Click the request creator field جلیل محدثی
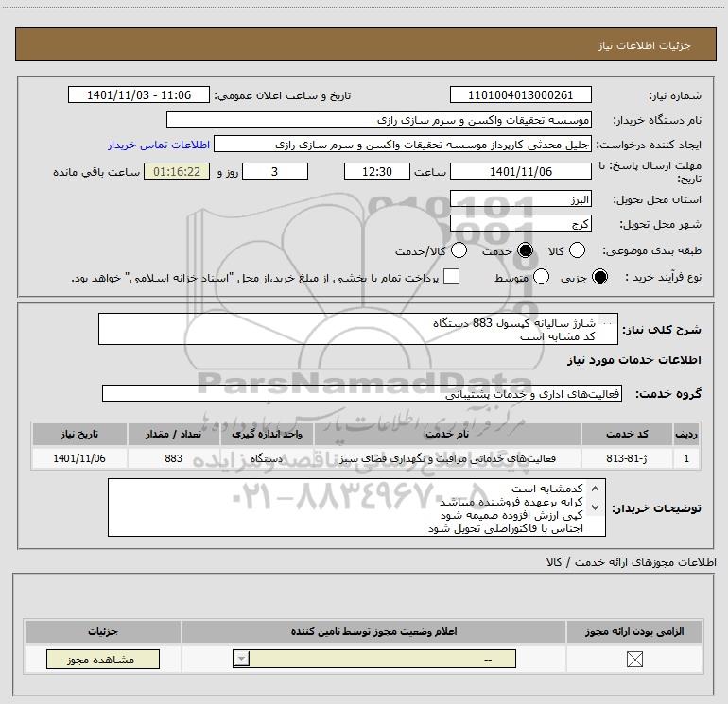 [x=403, y=144]
